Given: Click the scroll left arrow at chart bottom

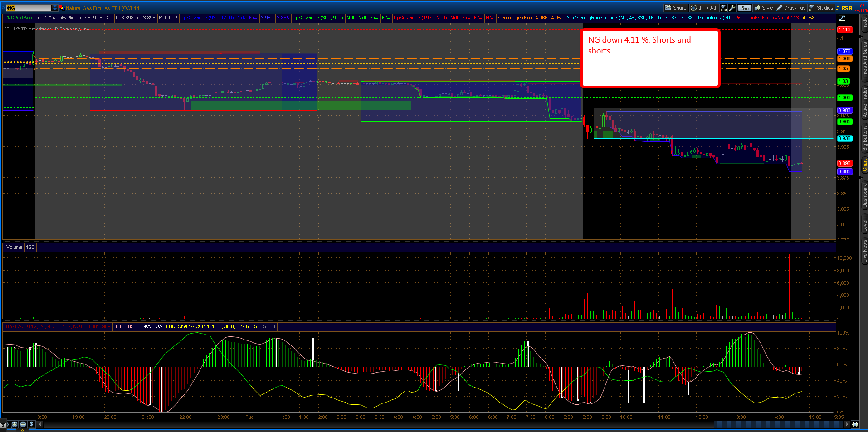Looking at the screenshot, I should (x=40, y=424).
